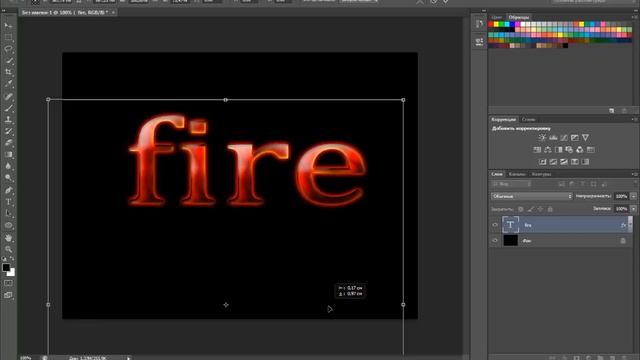Switch to the Контуры paths tab
640x360 pixels.
542,174
